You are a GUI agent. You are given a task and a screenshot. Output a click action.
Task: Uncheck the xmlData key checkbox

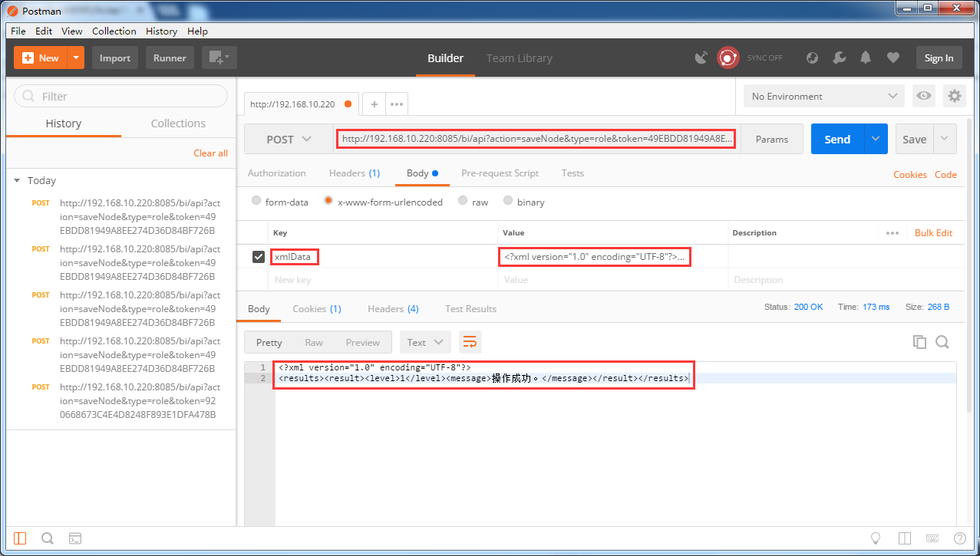coord(259,257)
